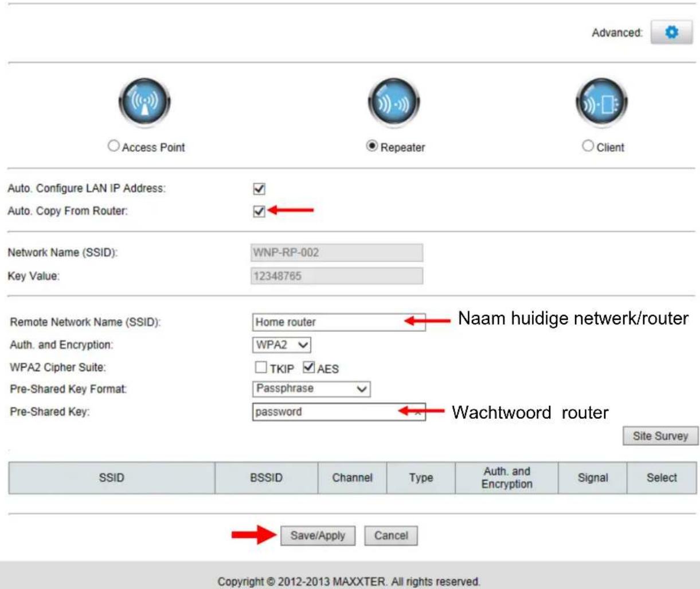The height and width of the screenshot is (589, 700).
Task: Click the Advanced: label text
Action: [x=617, y=33]
